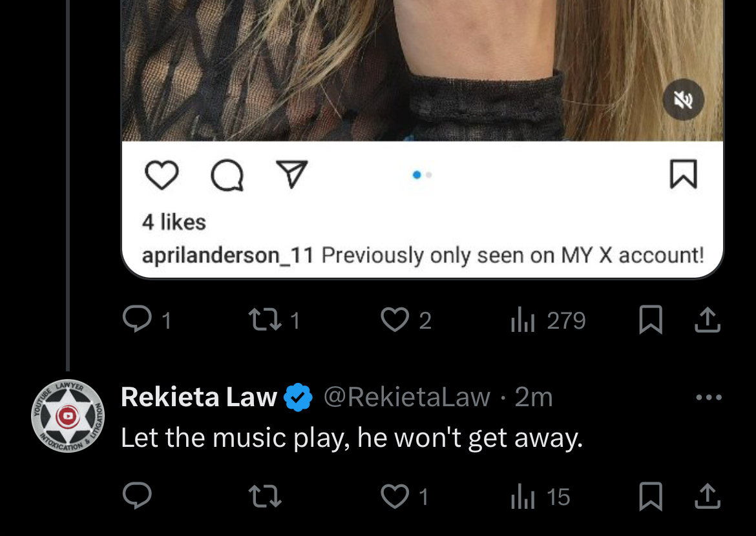
Task: Save the Instagram post with the bookmark icon
Action: [x=683, y=174]
